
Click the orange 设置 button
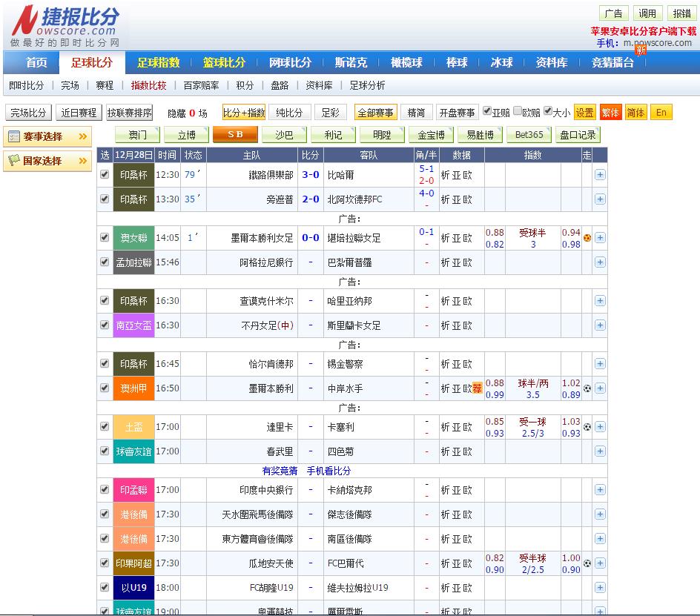[x=584, y=113]
